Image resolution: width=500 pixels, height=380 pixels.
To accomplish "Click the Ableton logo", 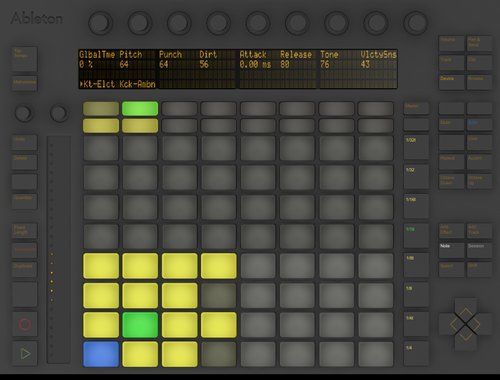I will click(37, 18).
